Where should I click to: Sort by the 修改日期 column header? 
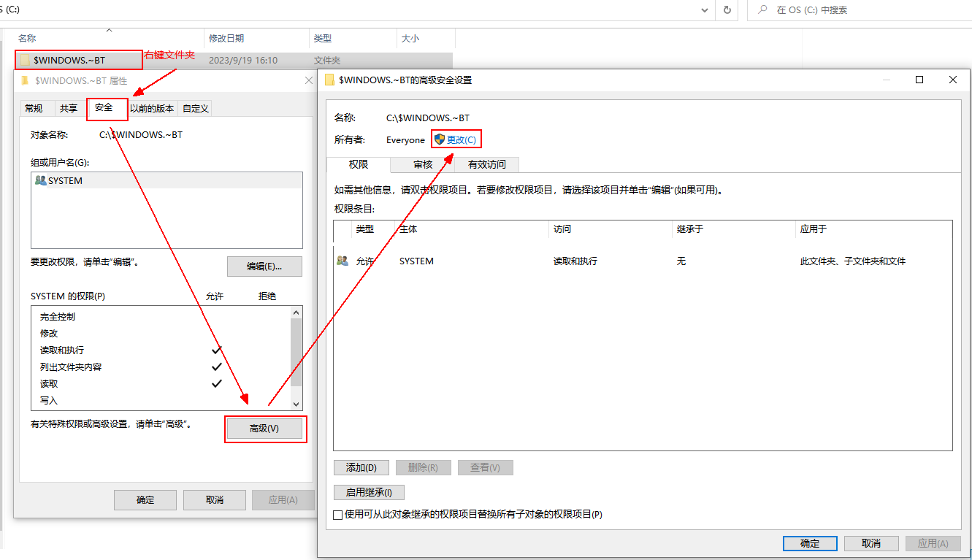point(226,39)
